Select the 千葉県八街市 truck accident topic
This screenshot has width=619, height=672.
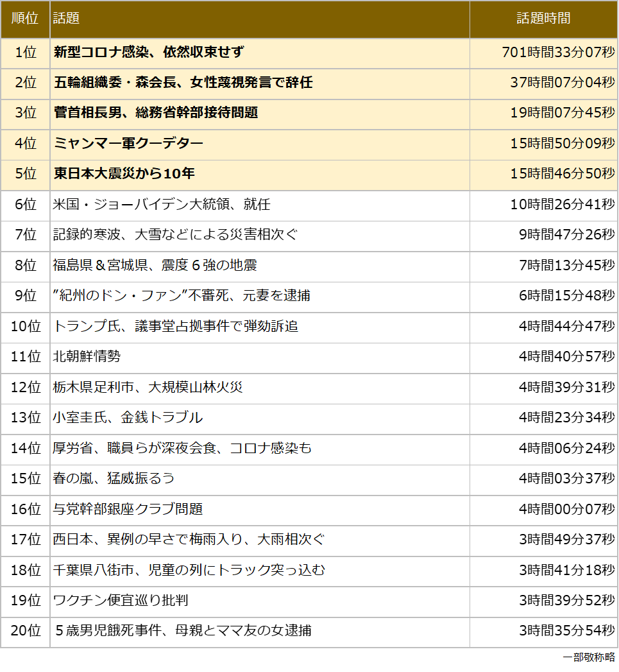coord(189,571)
